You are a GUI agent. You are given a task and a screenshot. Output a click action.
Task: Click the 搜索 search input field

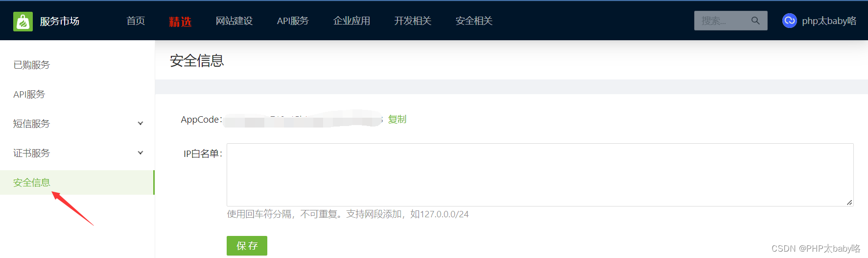pos(722,21)
